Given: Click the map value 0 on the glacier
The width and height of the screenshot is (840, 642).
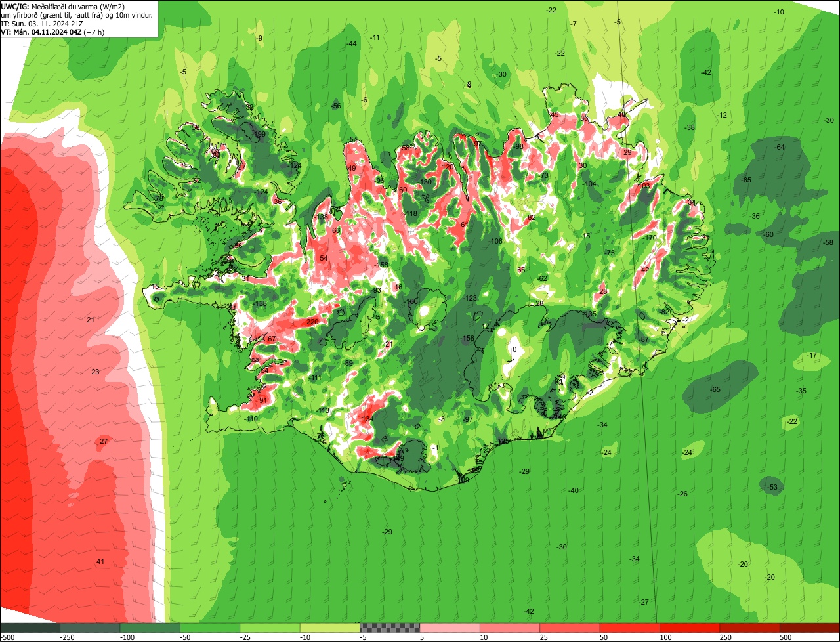Looking at the screenshot, I should (x=514, y=349).
